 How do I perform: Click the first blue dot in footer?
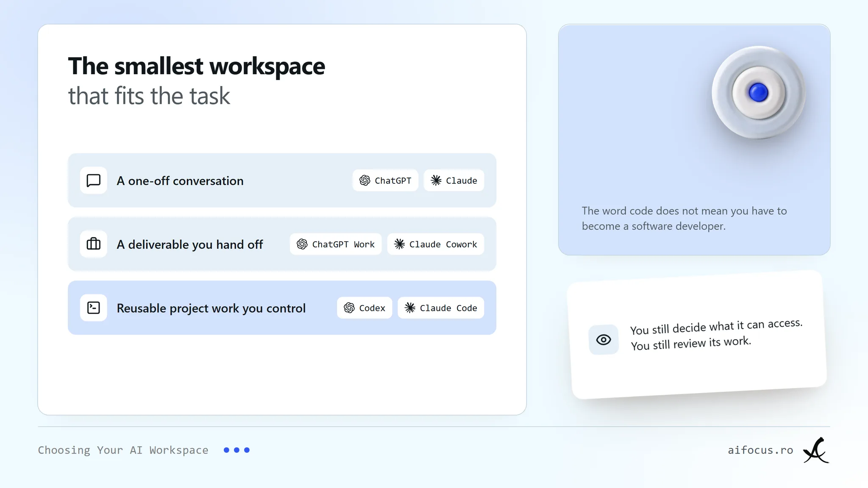click(x=226, y=450)
